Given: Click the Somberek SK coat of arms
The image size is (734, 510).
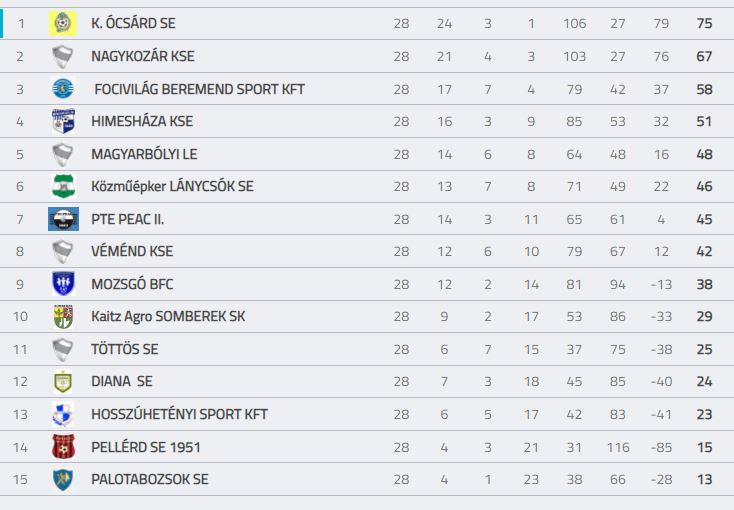Looking at the screenshot, I should click(x=63, y=317).
